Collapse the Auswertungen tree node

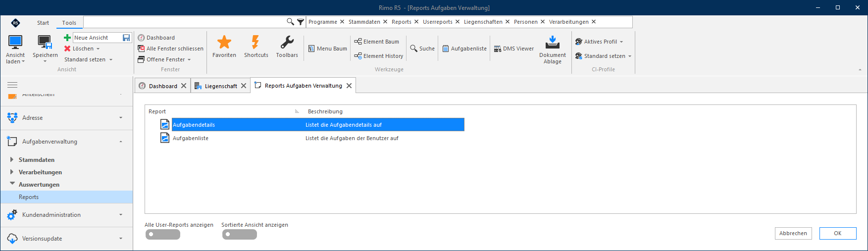tap(12, 184)
